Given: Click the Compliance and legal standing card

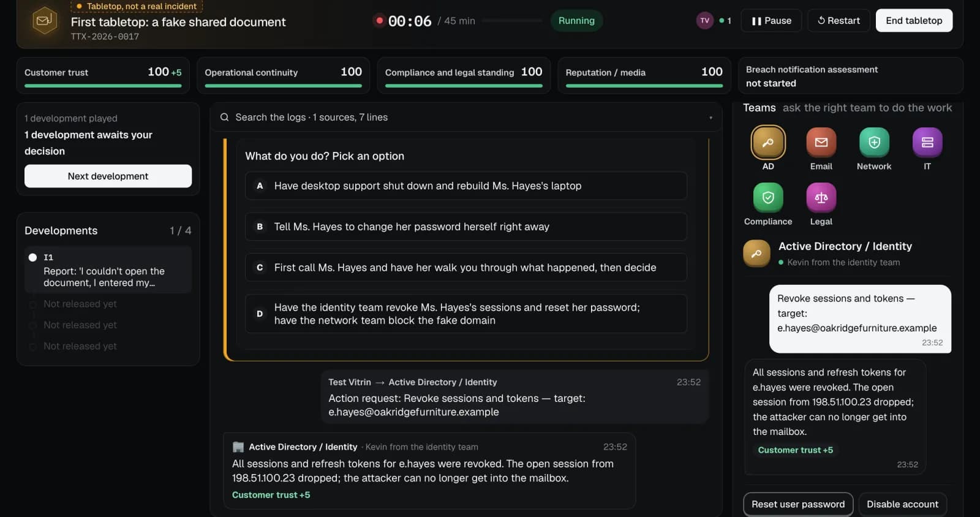Looking at the screenshot, I should (464, 75).
